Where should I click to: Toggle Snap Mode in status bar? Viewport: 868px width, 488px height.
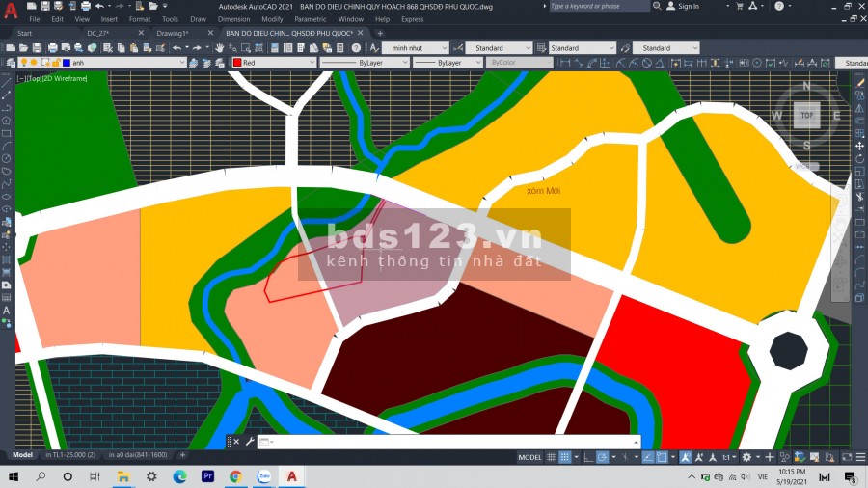(564, 457)
